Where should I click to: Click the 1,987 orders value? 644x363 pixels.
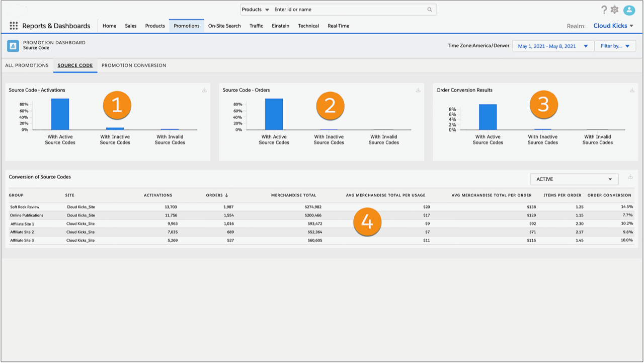228,207
